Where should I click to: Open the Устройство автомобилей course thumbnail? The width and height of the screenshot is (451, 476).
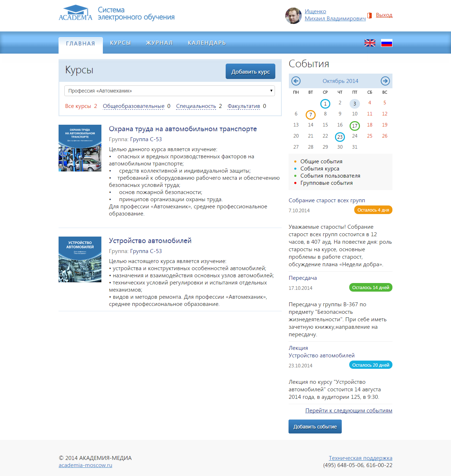click(x=80, y=259)
